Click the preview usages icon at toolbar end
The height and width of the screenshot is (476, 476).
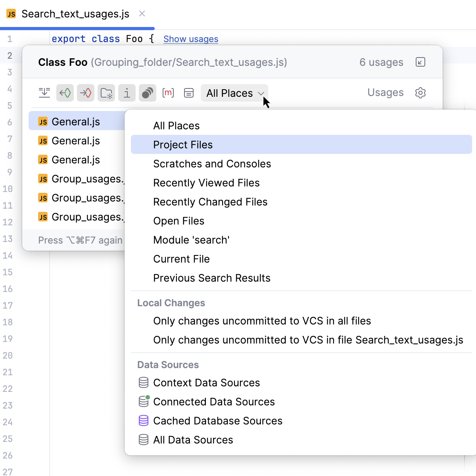coord(189,93)
